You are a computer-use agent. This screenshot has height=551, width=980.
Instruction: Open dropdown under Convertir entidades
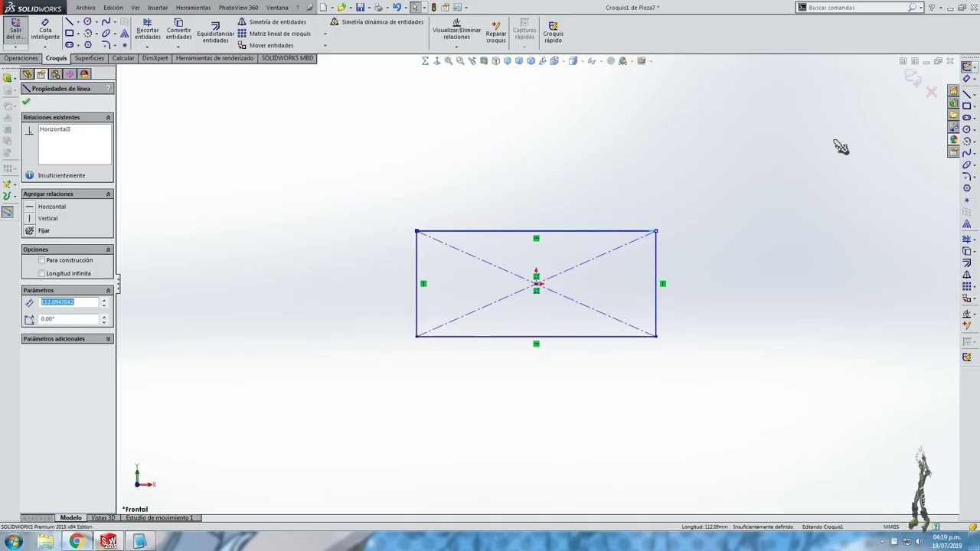[178, 47]
